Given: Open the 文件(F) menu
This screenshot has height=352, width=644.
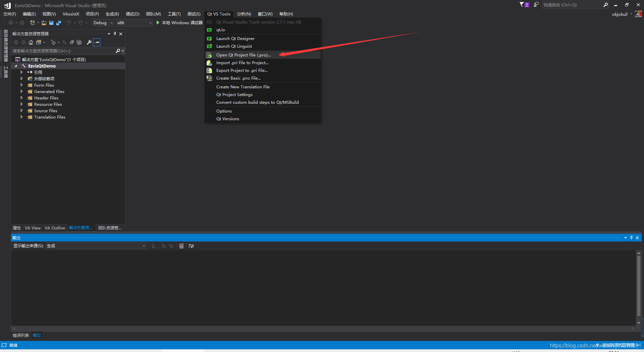Looking at the screenshot, I should (x=10, y=14).
